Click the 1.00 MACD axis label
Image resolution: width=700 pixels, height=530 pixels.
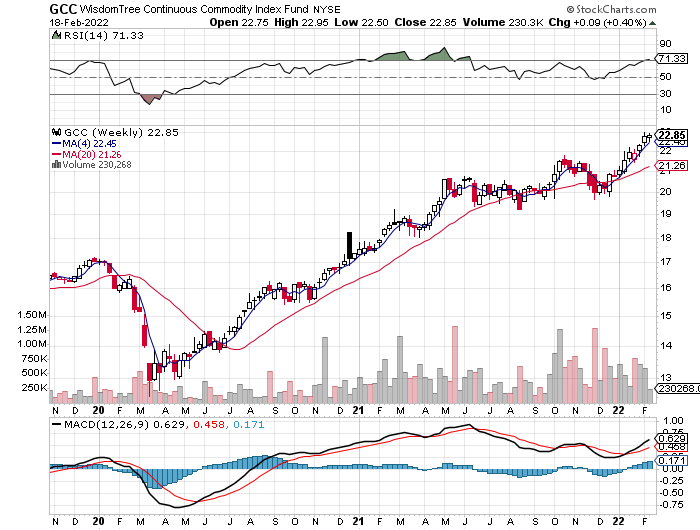click(673, 421)
